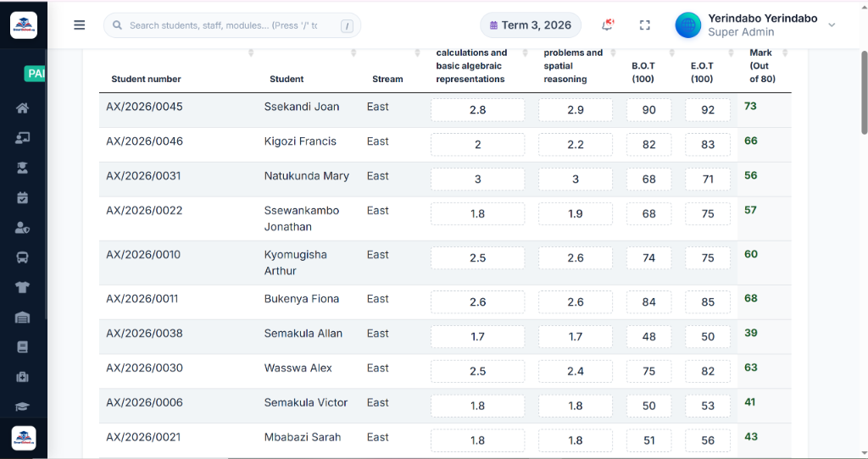Edit Natukunda Mary's E.O.T mark 71
Screen dimensions: 868x459
coord(708,180)
